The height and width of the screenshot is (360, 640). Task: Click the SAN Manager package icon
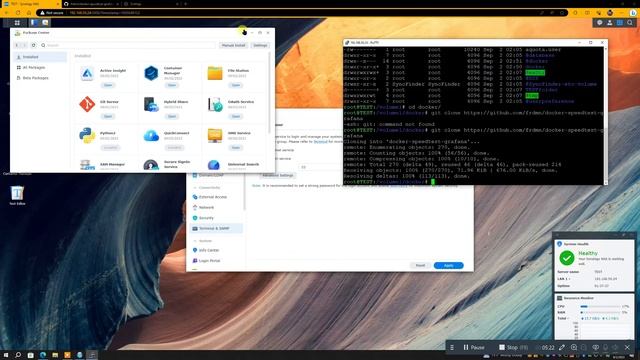point(87,165)
